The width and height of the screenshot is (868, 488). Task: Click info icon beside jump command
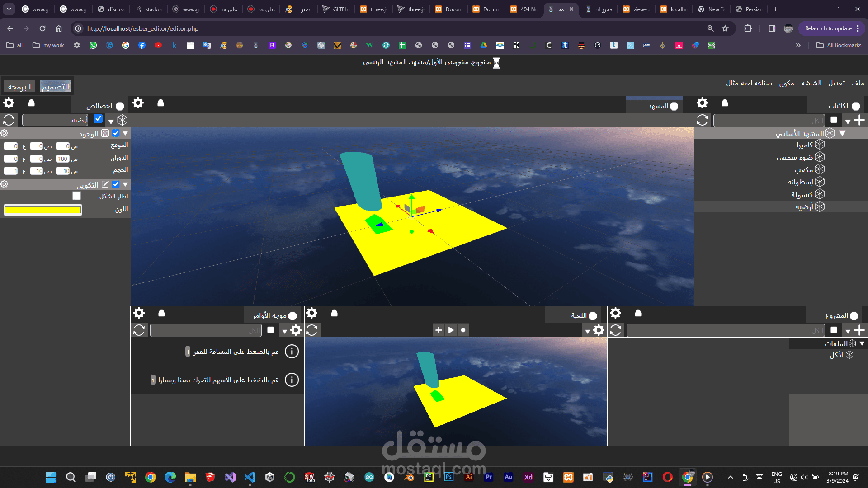[x=292, y=351]
